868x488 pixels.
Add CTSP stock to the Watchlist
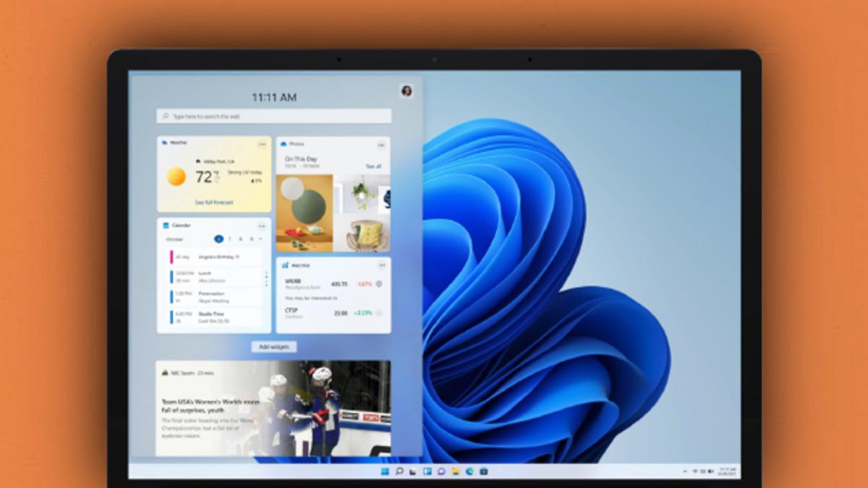(379, 313)
